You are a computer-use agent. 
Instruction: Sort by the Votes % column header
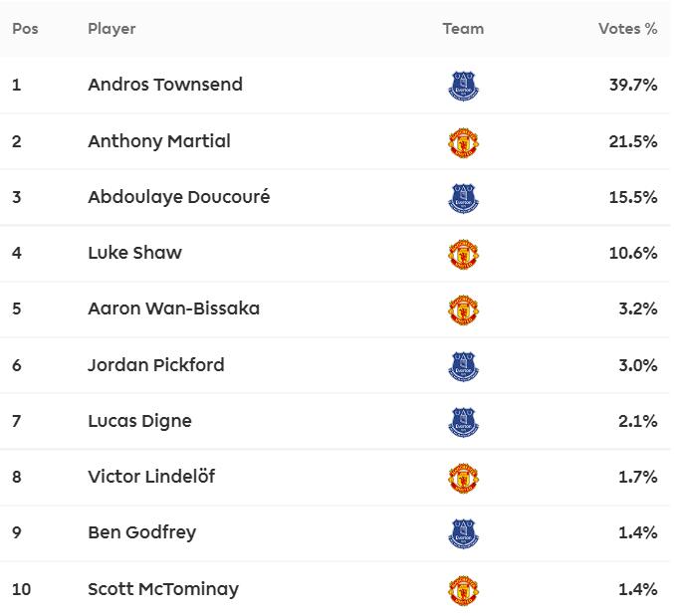click(x=627, y=29)
